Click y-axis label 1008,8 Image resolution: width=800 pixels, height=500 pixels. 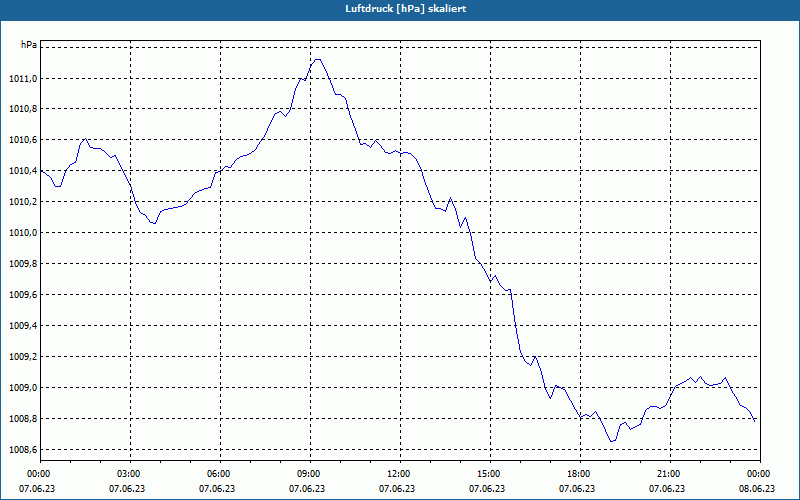coord(23,419)
